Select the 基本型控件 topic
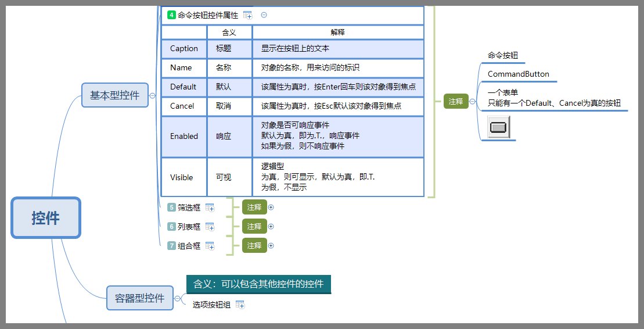 [x=115, y=95]
